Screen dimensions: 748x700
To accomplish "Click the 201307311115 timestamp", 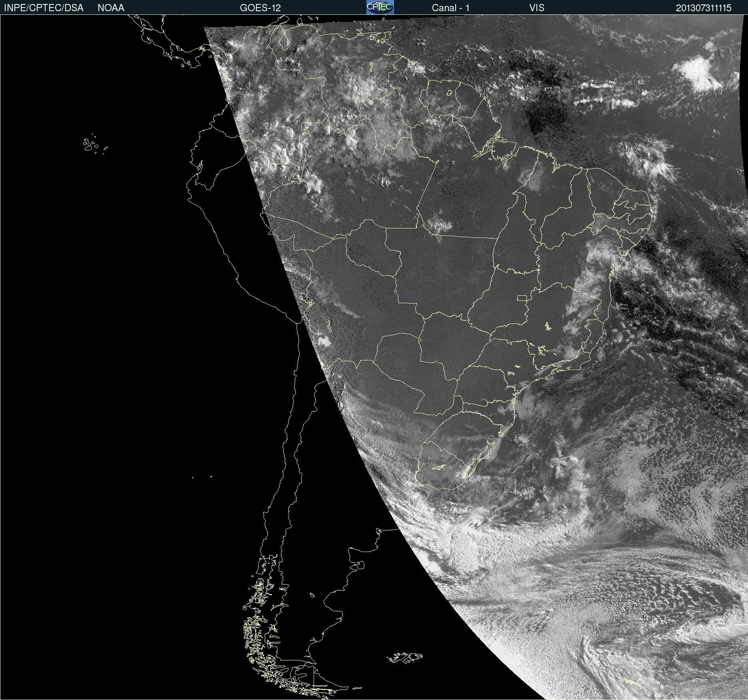I will pyautogui.click(x=704, y=8).
